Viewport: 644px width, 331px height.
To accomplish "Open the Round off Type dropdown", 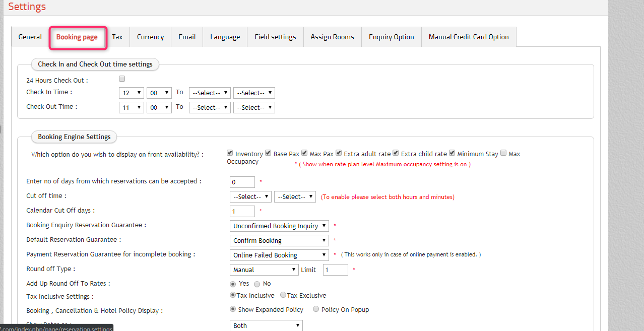I will click(x=264, y=270).
